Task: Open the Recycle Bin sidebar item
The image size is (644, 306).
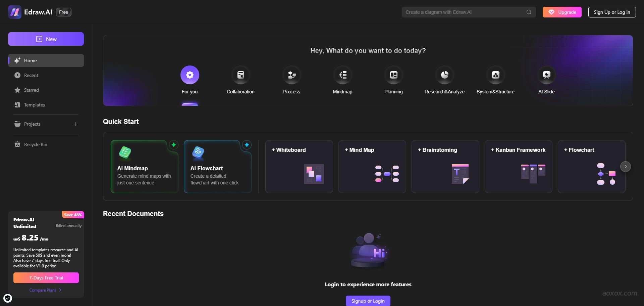Action: point(46,144)
